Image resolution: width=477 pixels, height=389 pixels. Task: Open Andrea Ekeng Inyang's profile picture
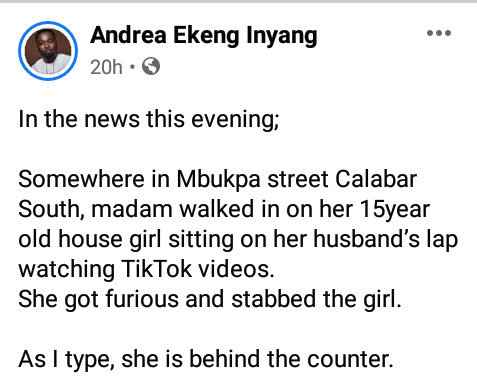(x=48, y=51)
